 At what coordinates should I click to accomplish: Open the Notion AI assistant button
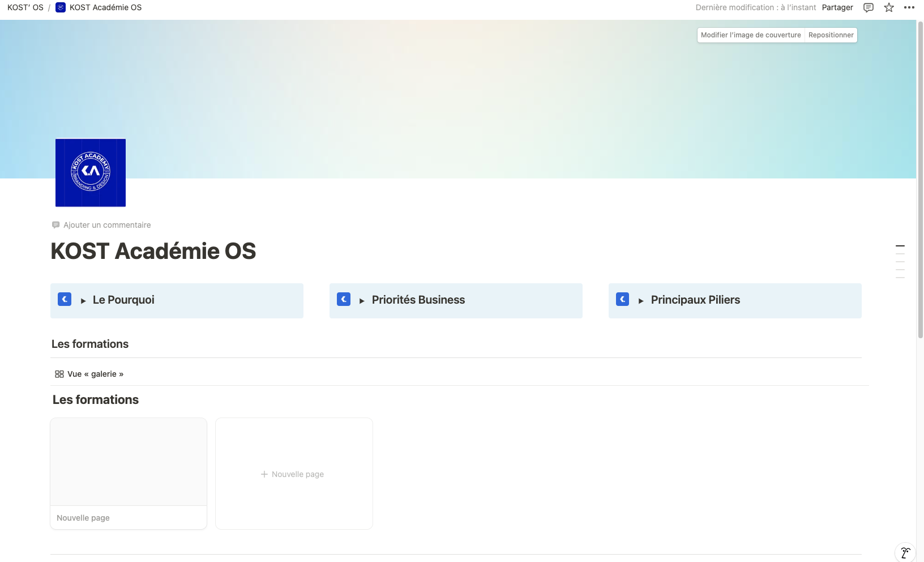[x=905, y=552]
